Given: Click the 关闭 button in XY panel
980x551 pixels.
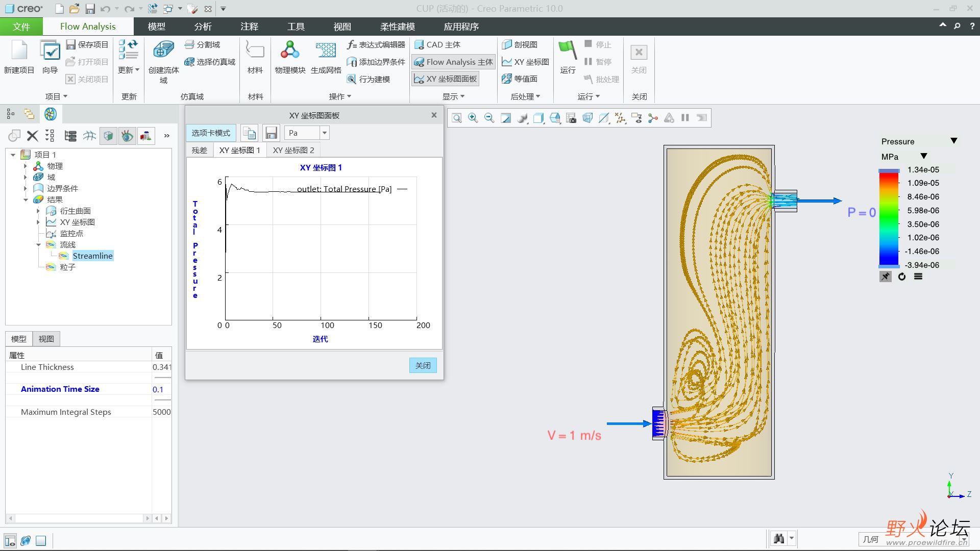Looking at the screenshot, I should [423, 365].
